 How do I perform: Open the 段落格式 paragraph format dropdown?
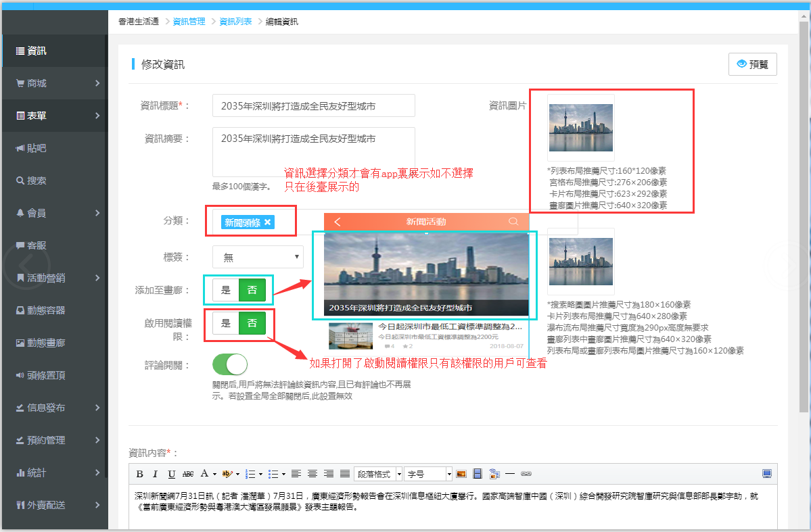378,474
